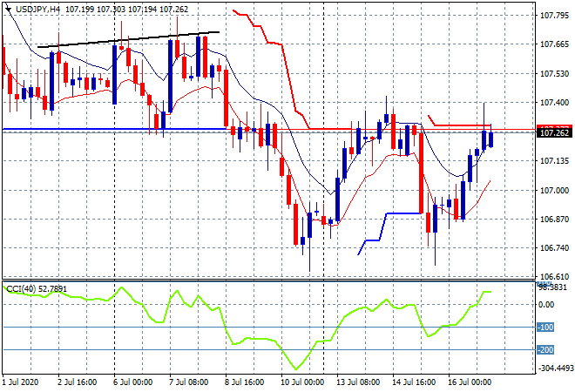
Task: Select the black trendline above the early July highs
Action: [x=128, y=39]
